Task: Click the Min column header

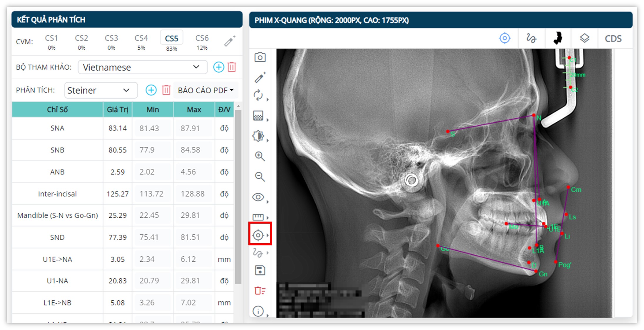Action: click(x=153, y=109)
